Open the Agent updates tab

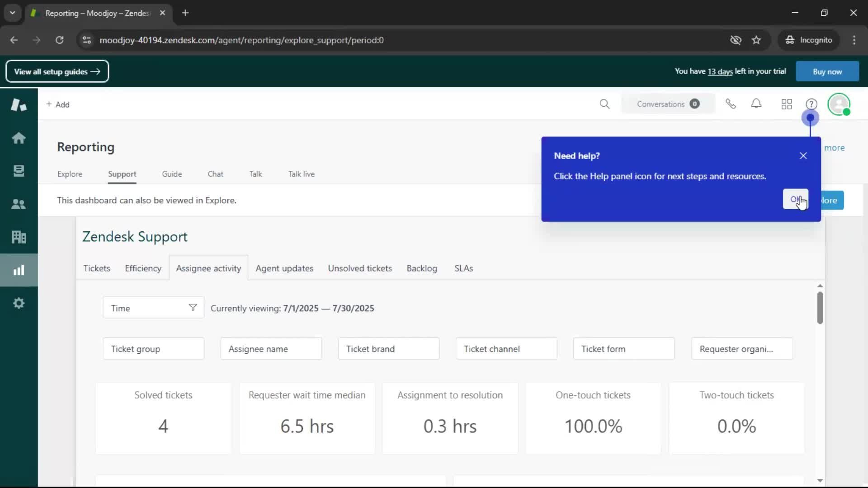(x=284, y=268)
